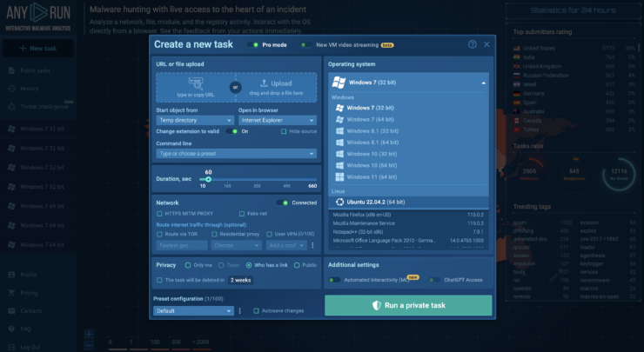Click Ubuntu logo icon in OS list
This screenshot has width=644, height=352.
click(339, 202)
